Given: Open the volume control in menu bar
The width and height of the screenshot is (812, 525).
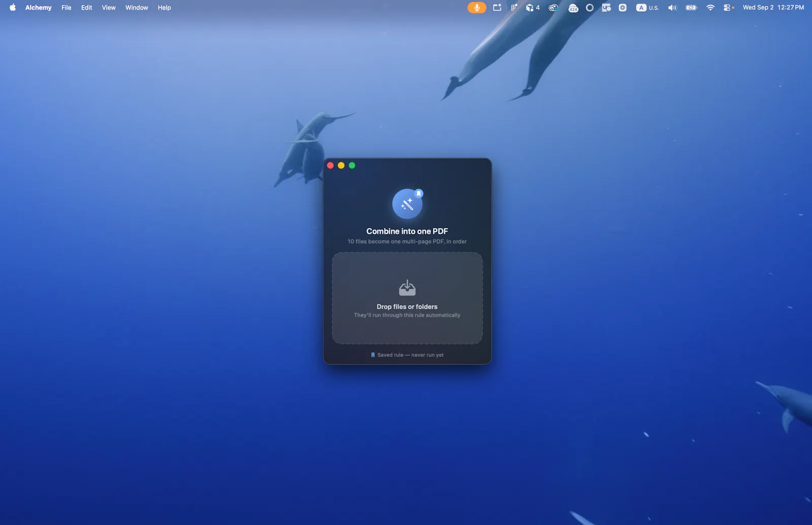Looking at the screenshot, I should pyautogui.click(x=672, y=8).
